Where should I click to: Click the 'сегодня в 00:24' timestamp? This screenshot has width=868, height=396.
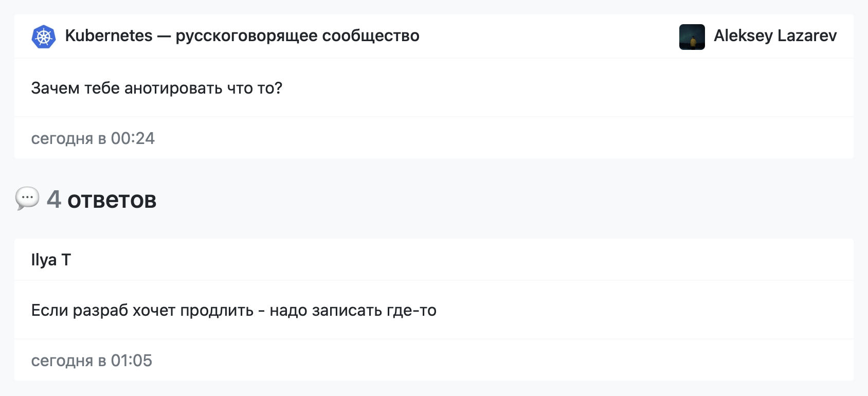pyautogui.click(x=93, y=138)
